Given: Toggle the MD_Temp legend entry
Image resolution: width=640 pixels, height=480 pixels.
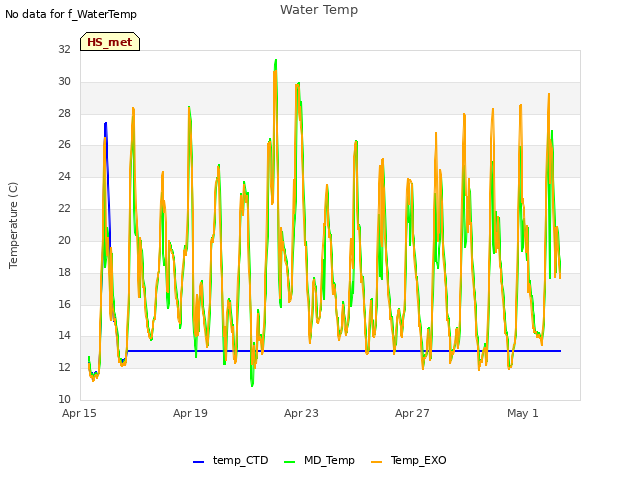Looking at the screenshot, I should click(x=319, y=460).
